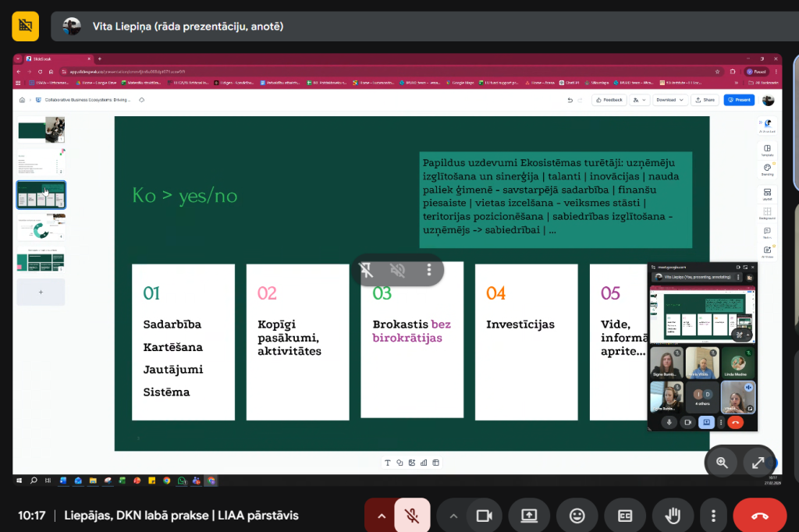This screenshot has height=532, width=799.
Task: Expand the presentation to full screen
Action: coord(758,463)
